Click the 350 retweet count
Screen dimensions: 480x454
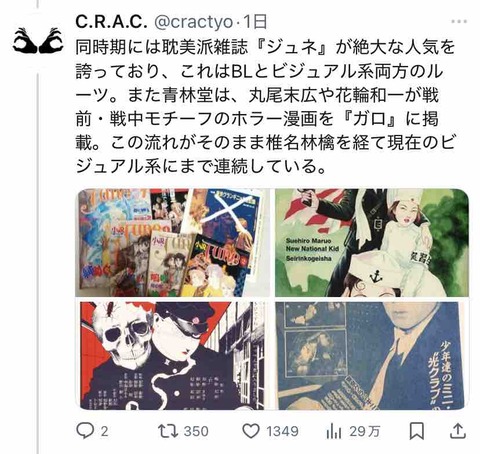[x=196, y=431]
